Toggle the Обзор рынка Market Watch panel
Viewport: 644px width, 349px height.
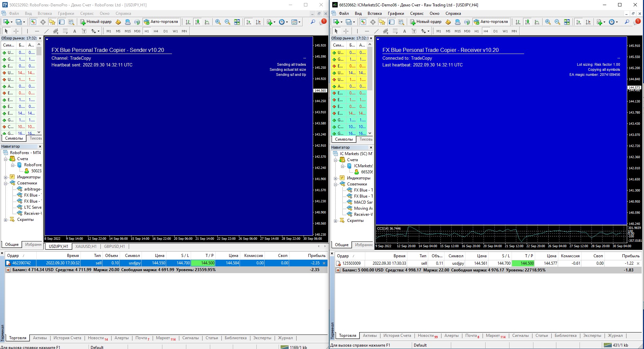pyautogui.click(x=34, y=21)
